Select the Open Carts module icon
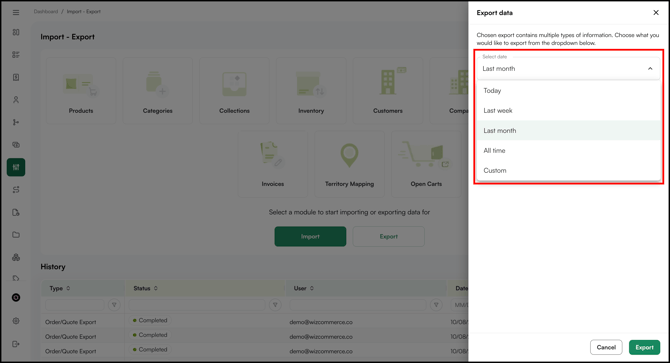 [424, 154]
